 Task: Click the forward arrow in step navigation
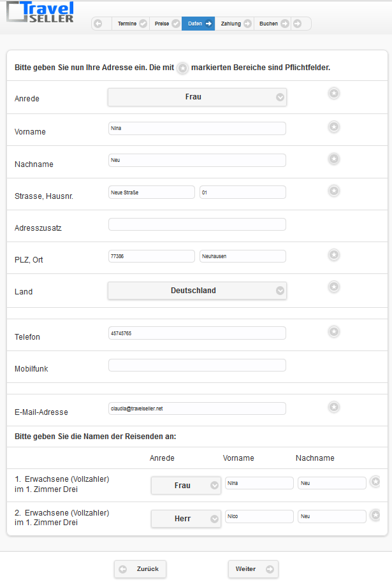click(297, 24)
